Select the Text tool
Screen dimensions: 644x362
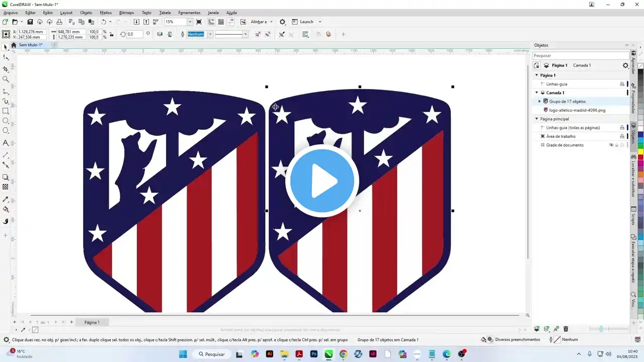[6, 143]
